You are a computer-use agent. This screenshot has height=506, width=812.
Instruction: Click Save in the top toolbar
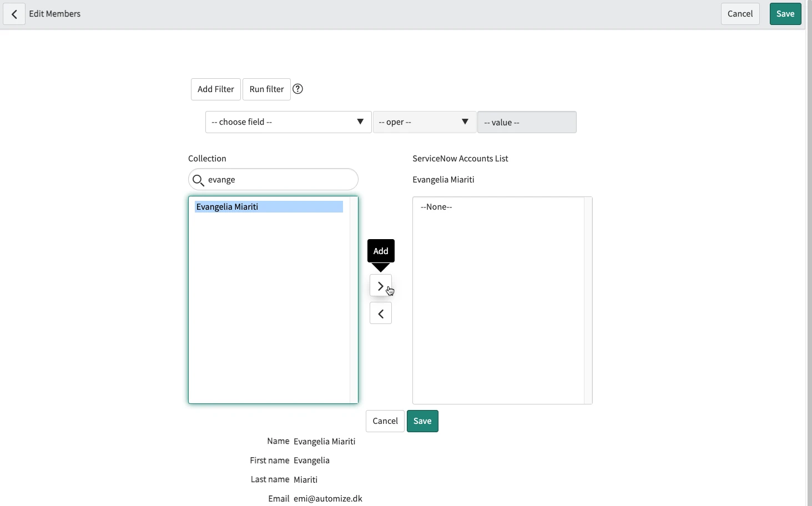pyautogui.click(x=785, y=13)
